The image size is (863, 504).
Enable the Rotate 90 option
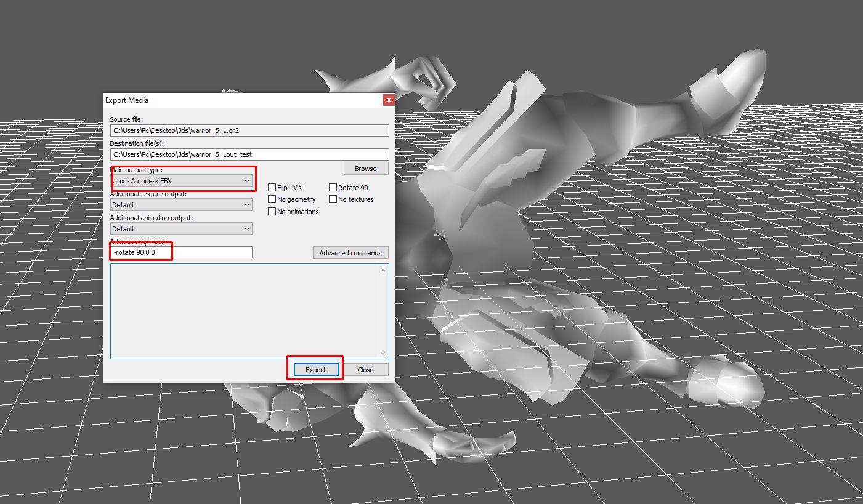(333, 188)
